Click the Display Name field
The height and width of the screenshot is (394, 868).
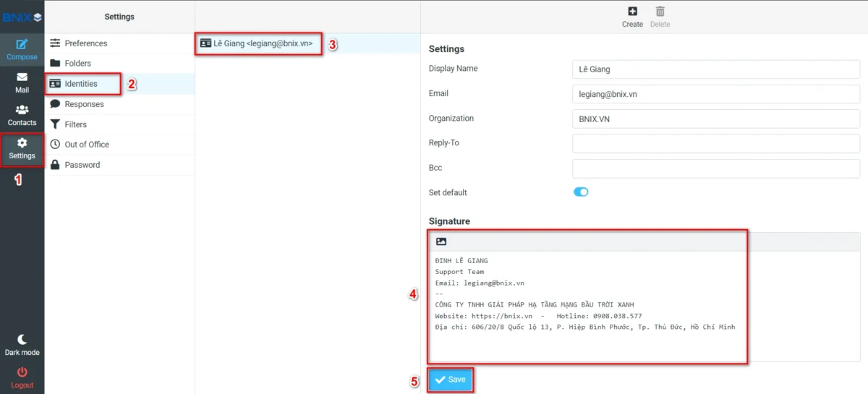tap(716, 69)
